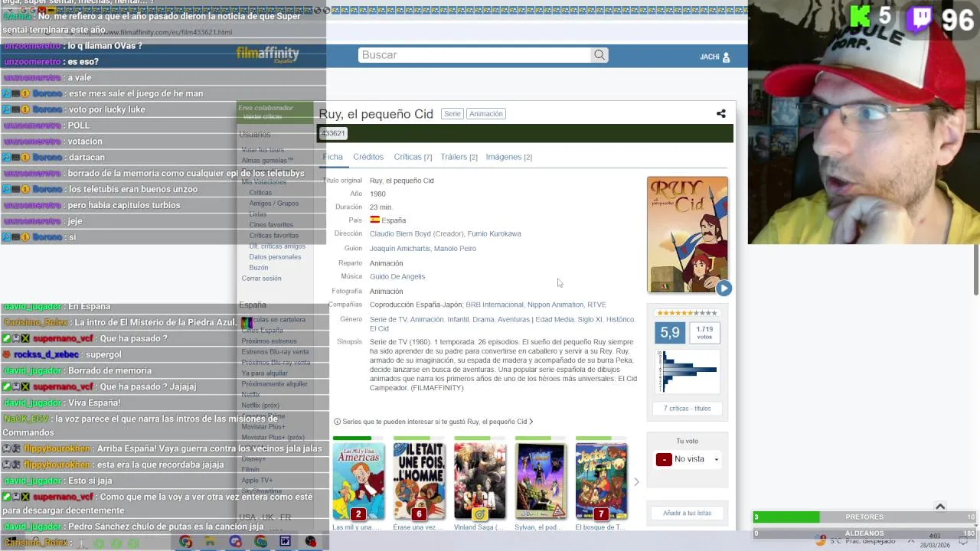Open the Ruy el pequeño Cid poster
The height and width of the screenshot is (551, 980).
point(688,234)
